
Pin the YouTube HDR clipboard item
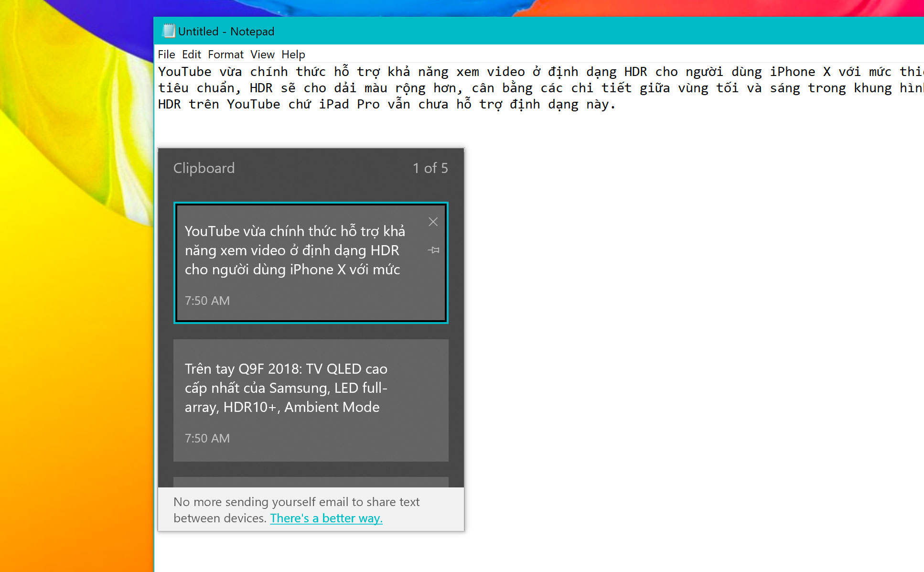click(433, 250)
